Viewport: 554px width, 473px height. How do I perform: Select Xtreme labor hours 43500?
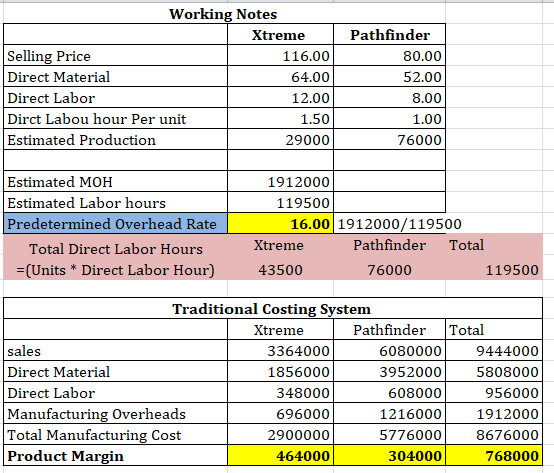click(280, 270)
